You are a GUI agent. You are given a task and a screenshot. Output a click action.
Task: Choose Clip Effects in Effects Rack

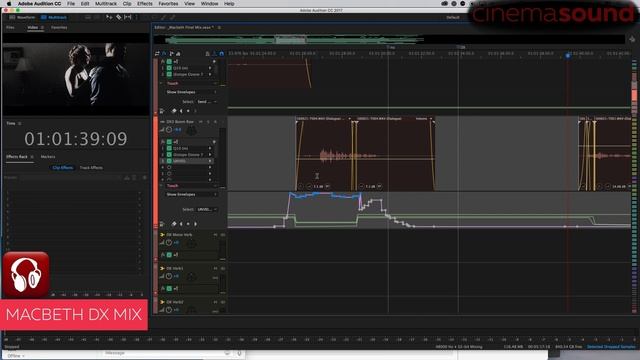click(x=63, y=168)
